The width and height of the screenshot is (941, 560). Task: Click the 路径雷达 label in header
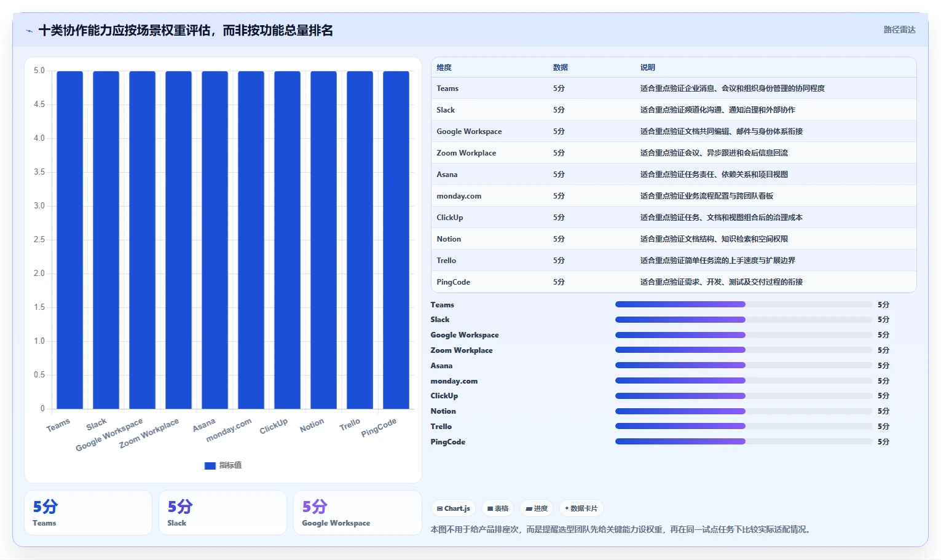[899, 30]
